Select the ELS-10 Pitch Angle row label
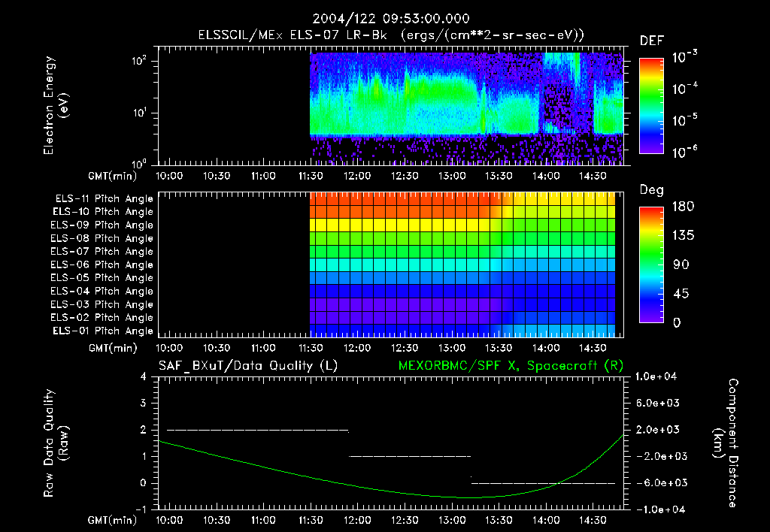 tap(103, 212)
